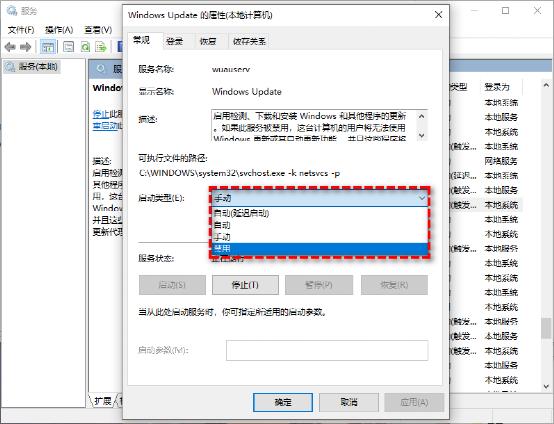Select the 服务(本地) tree node
Viewport: 554px width, 424px height.
32,67
